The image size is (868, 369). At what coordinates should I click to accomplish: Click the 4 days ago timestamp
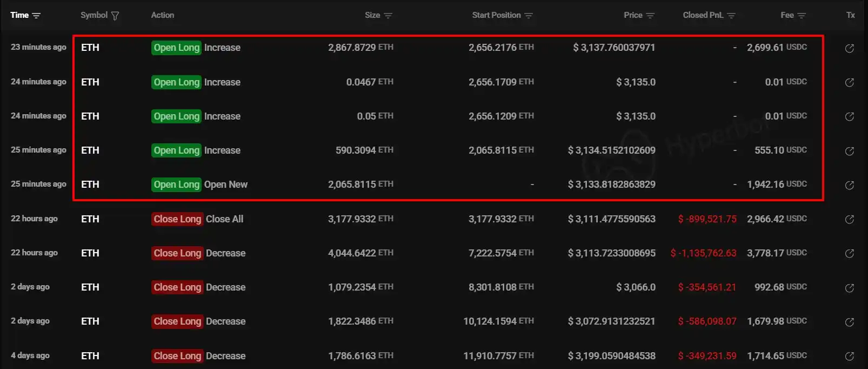tap(30, 355)
